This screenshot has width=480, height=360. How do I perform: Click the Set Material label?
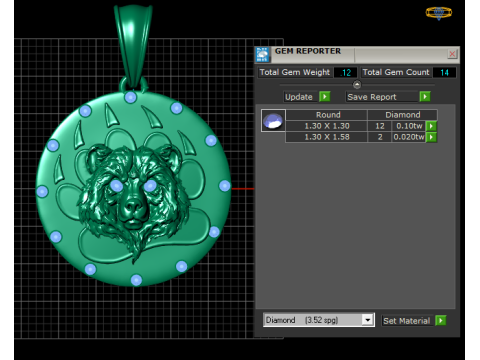tap(407, 321)
